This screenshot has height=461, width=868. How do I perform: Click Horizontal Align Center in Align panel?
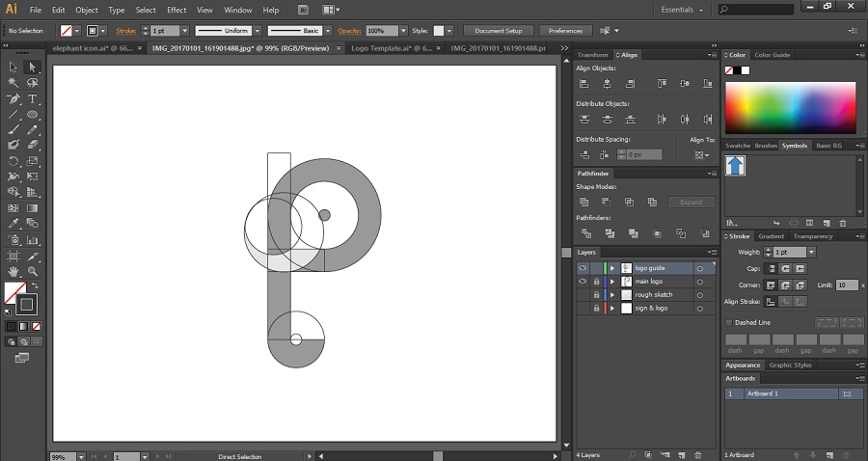coord(608,84)
